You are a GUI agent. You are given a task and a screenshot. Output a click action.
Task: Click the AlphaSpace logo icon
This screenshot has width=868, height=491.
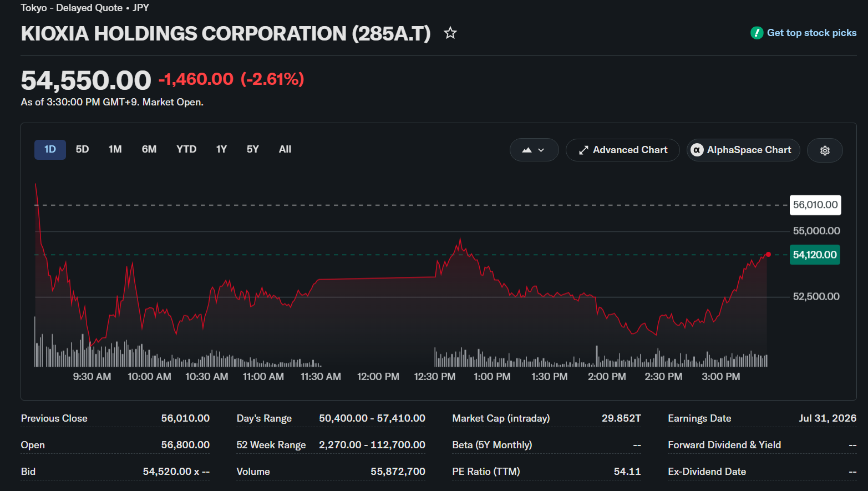(x=697, y=150)
